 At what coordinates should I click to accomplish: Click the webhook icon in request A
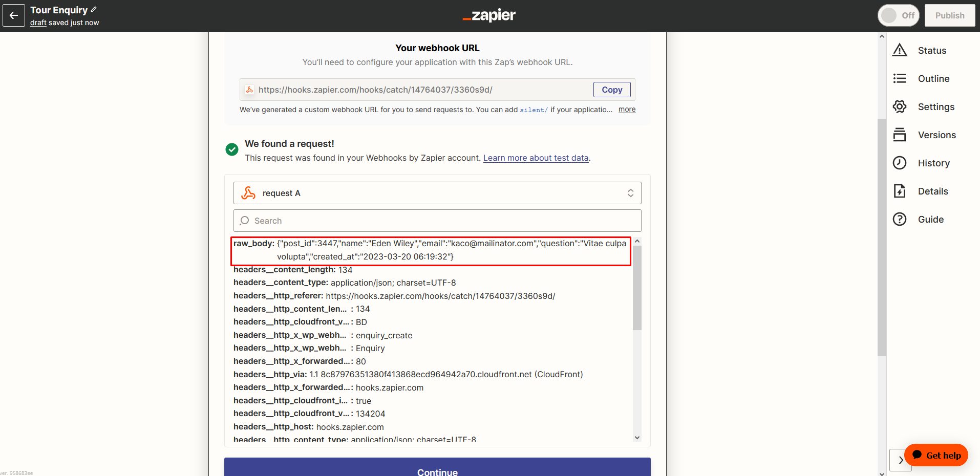point(248,193)
